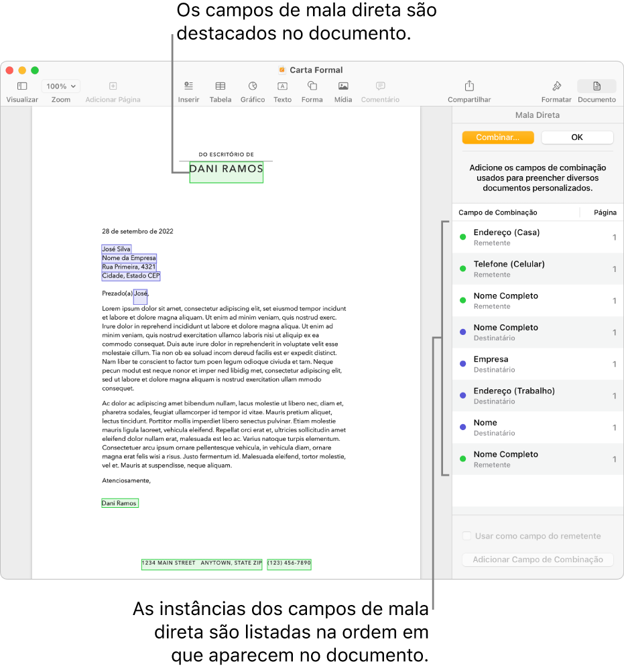Toggle Usar como campo do remetente checkbox
This screenshot has width=624, height=672.
[x=467, y=536]
